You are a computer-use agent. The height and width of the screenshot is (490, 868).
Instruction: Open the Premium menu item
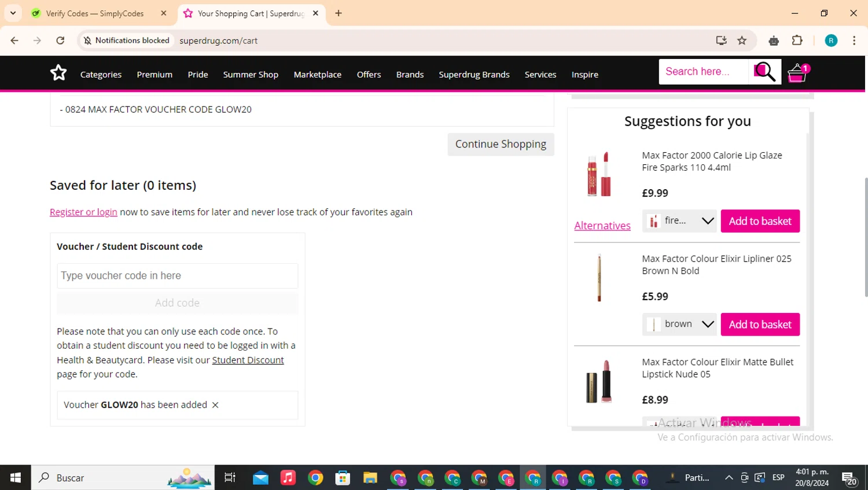pyautogui.click(x=155, y=75)
